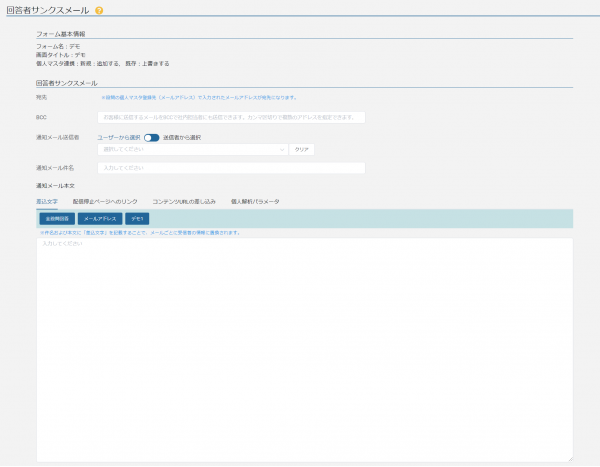Image resolution: width=600 pixels, height=467 pixels.
Task: Open the 配信停止ページへのリンク tab
Action: pyautogui.click(x=105, y=201)
